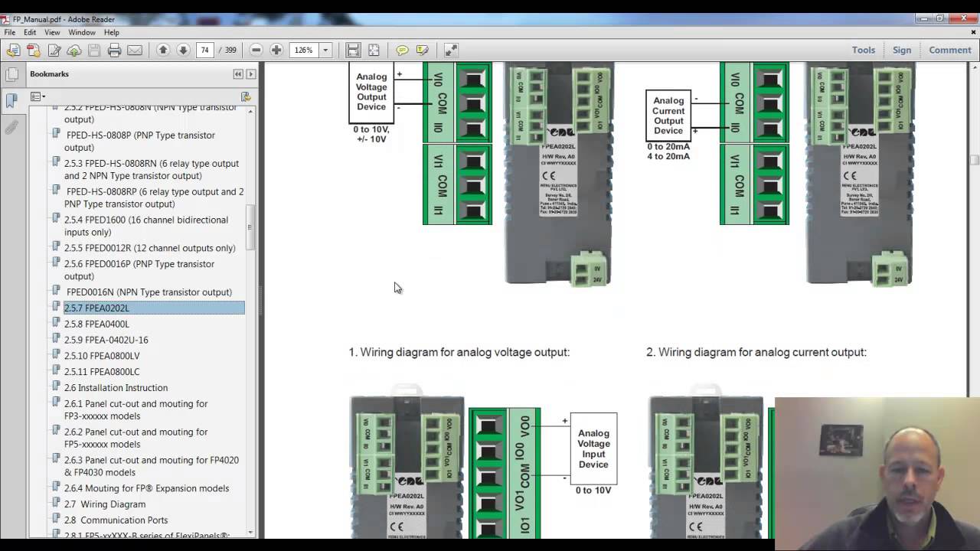Select bookmark 2.5.11 FPEA0800LC
This screenshot has width=980, height=551.
102,372
